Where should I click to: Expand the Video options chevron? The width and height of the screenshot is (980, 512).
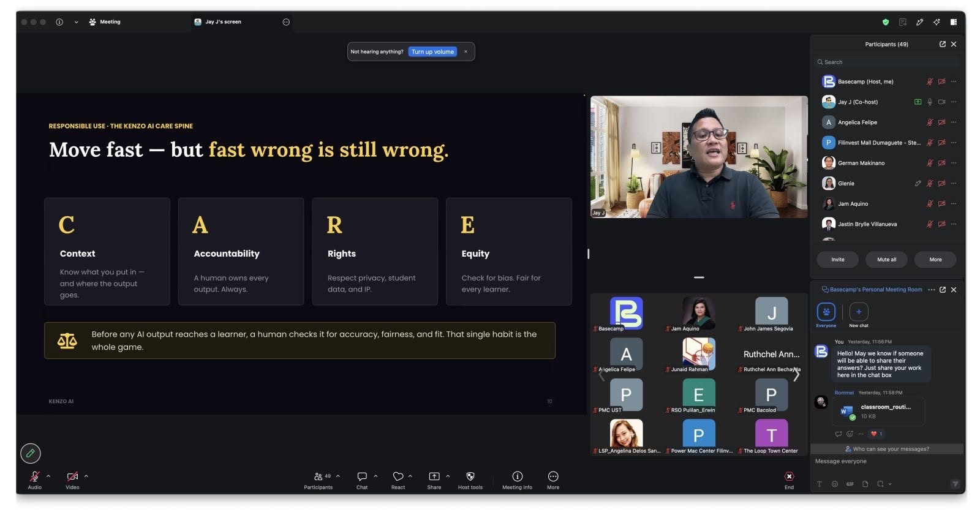tap(86, 476)
